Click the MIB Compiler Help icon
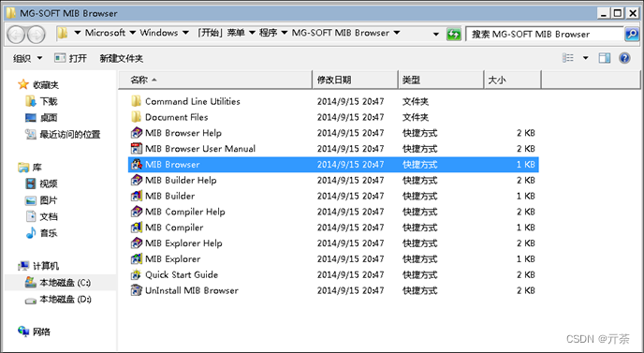This screenshot has width=644, height=353. click(136, 212)
